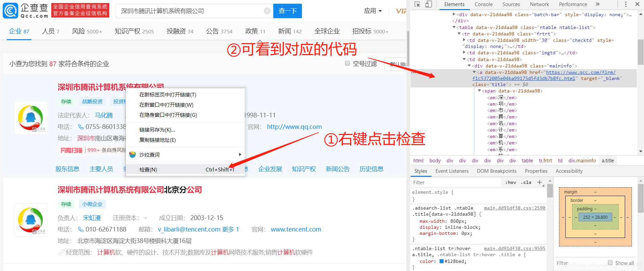Select the 人员 7 category tab
The image size is (644, 271).
click(x=51, y=31)
